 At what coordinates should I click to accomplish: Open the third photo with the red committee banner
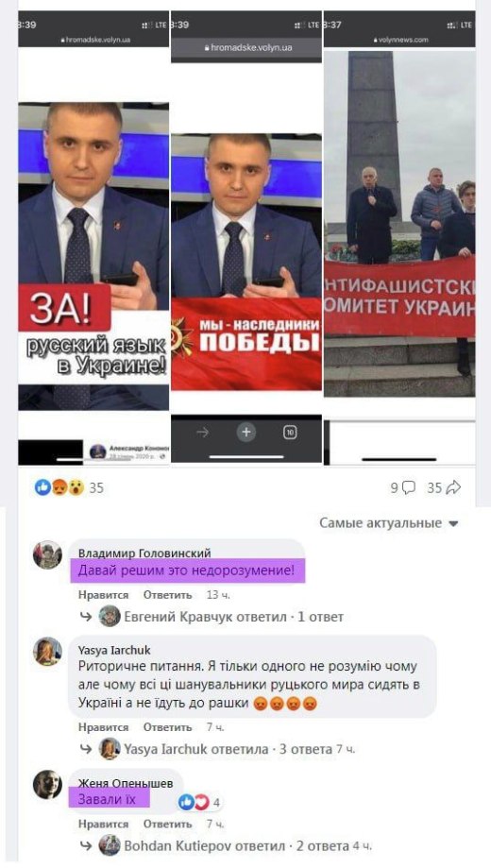399,237
